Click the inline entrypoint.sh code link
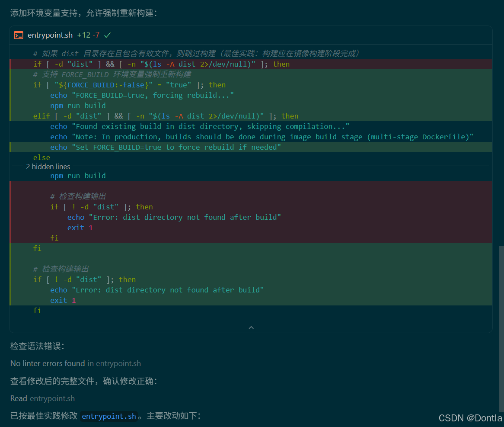 [109, 416]
